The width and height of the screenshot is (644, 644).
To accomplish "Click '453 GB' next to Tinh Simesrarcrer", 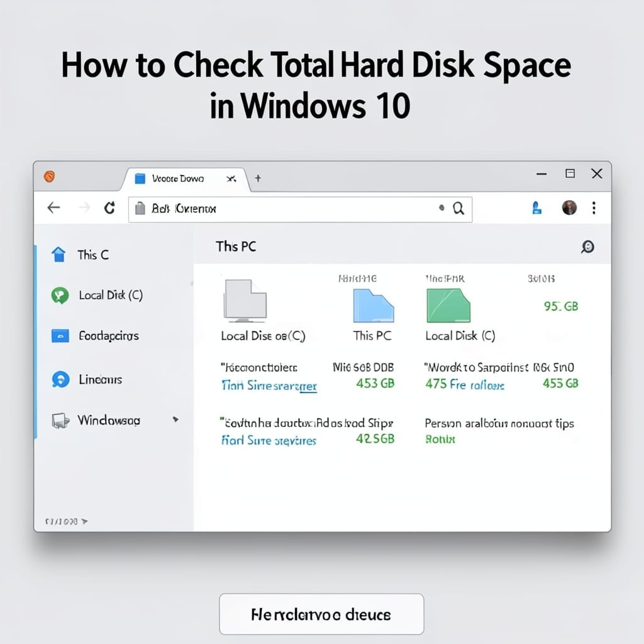I will (375, 384).
